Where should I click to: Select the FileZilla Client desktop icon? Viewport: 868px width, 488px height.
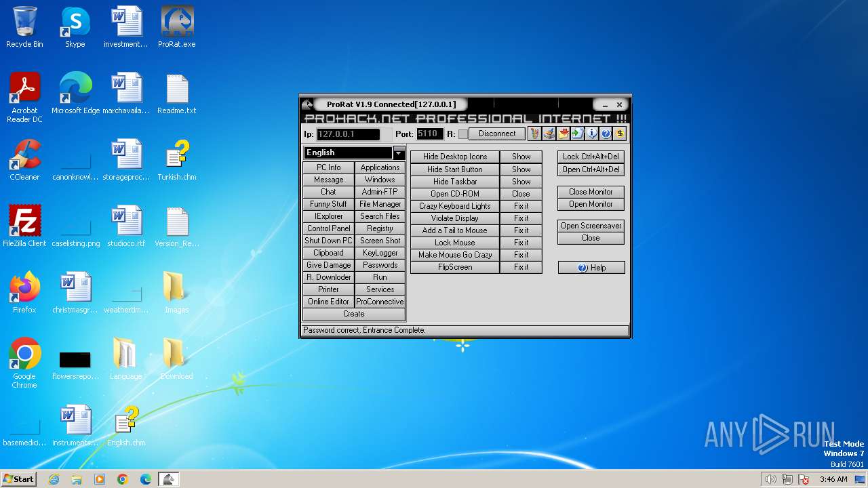click(24, 227)
